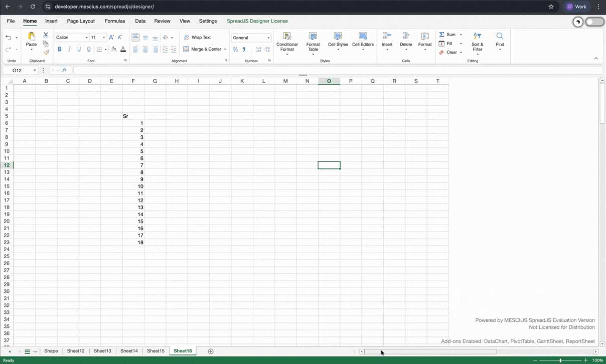Click the Conditional Format icon
Viewport: 606px width, 364px height.
(287, 42)
